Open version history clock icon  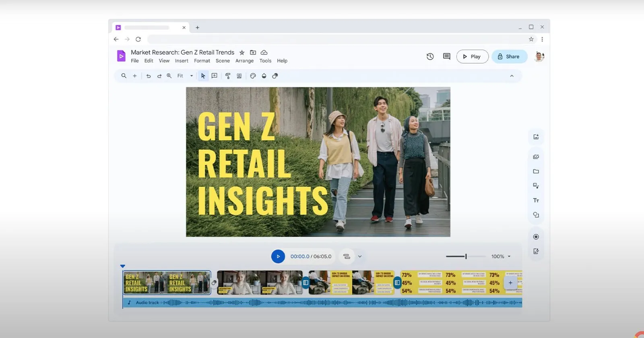pos(430,57)
